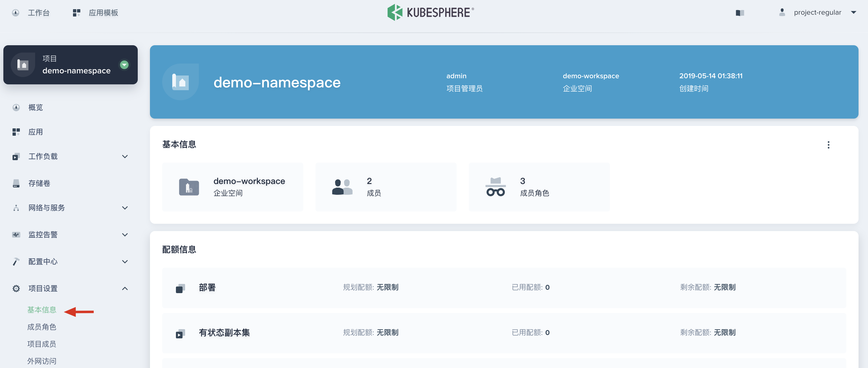Click the user avatar icon beside project-regular
This screenshot has width=868, height=368.
pos(782,13)
